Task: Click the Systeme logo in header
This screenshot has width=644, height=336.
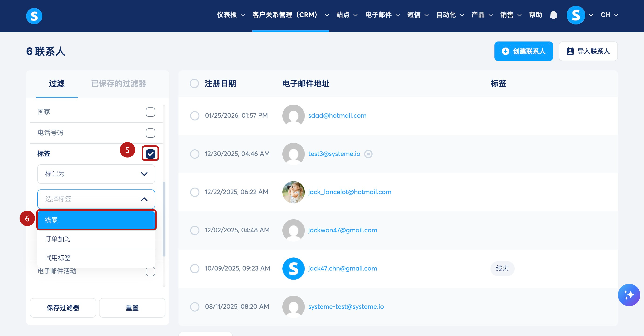Action: (x=34, y=16)
